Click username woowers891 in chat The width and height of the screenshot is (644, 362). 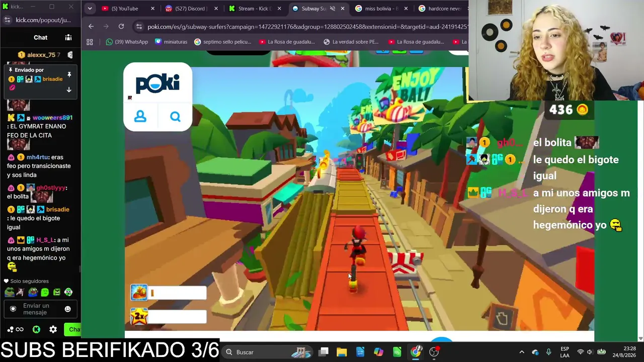point(52,118)
